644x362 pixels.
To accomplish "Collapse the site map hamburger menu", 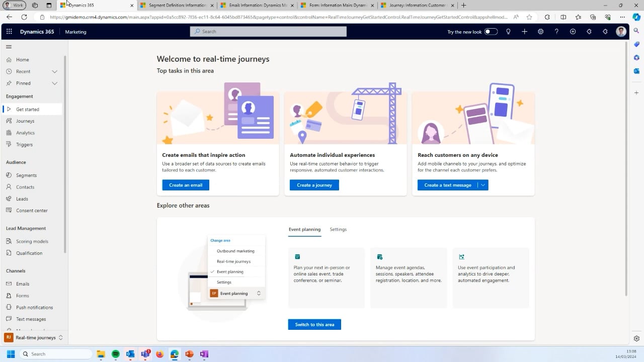I will click(9, 47).
